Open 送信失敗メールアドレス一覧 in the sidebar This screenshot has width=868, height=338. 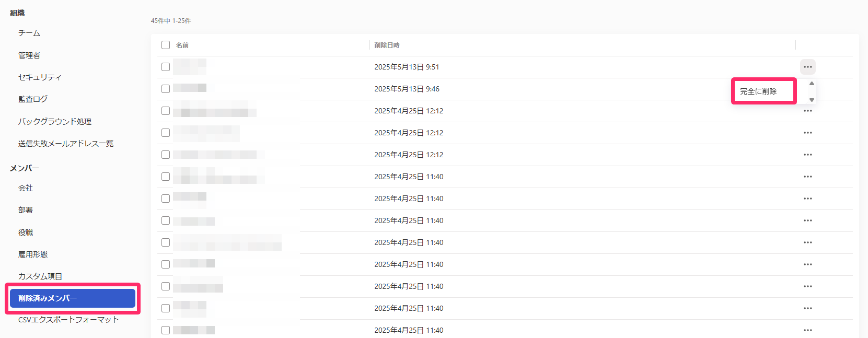point(66,143)
